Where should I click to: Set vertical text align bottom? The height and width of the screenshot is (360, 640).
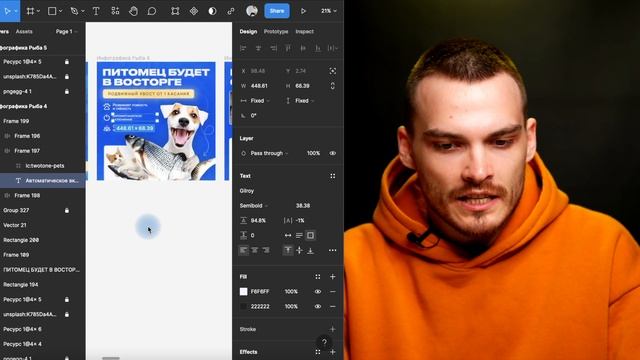click(310, 250)
